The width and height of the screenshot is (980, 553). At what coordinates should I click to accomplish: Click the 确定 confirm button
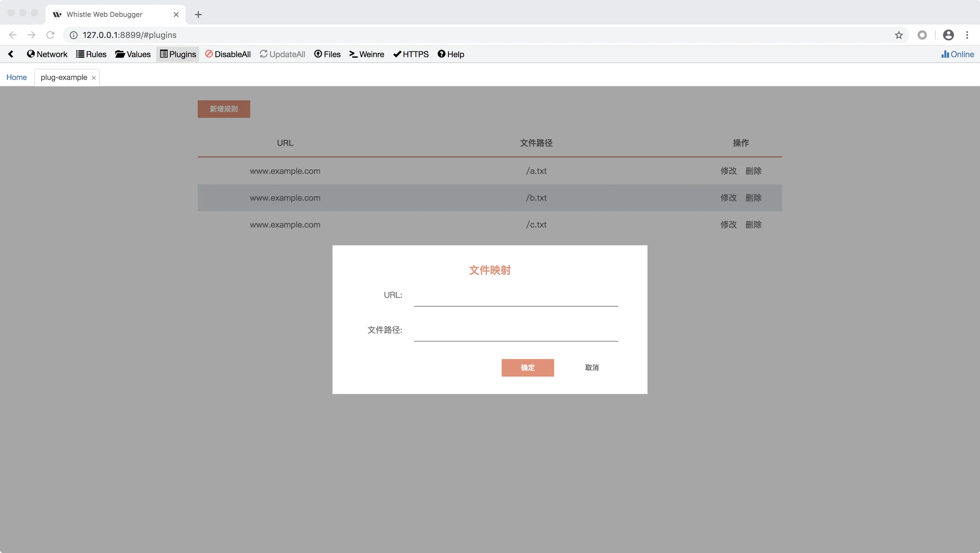[527, 368]
